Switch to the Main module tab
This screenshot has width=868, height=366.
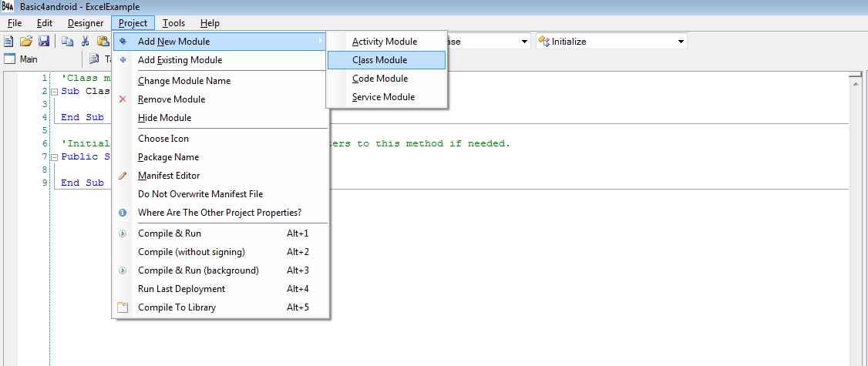click(x=21, y=59)
